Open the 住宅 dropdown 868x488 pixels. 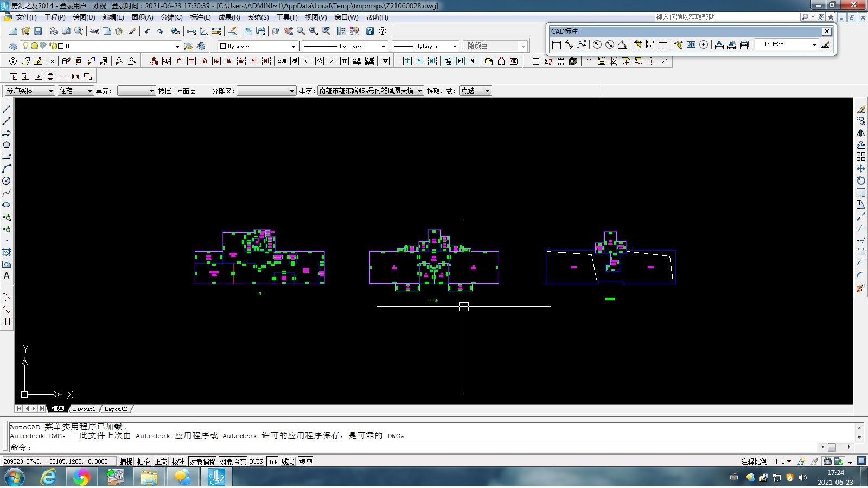(x=76, y=91)
